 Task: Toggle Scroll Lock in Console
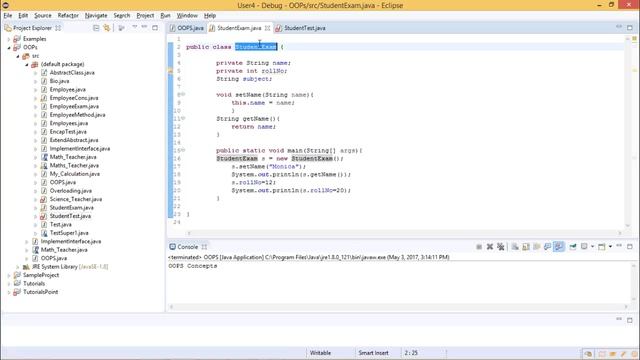(526, 247)
